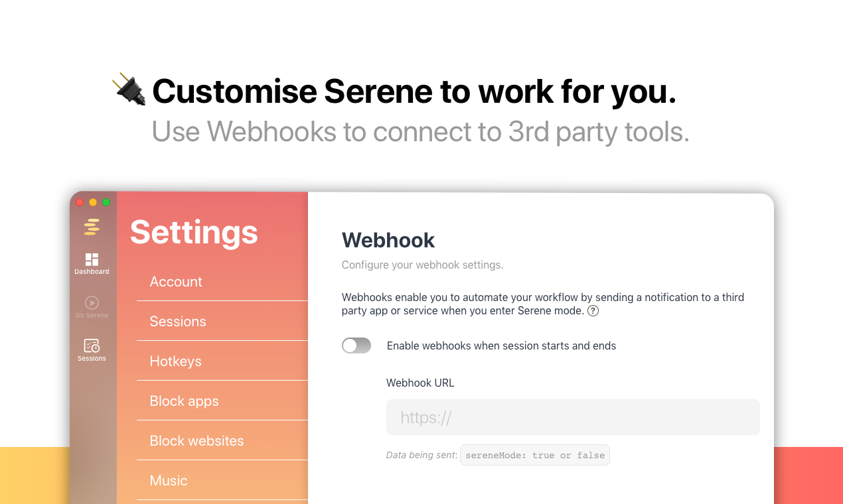Screen dimensions: 843x504
Task: Click the Serene logo icon in sidebar
Action: point(92,227)
